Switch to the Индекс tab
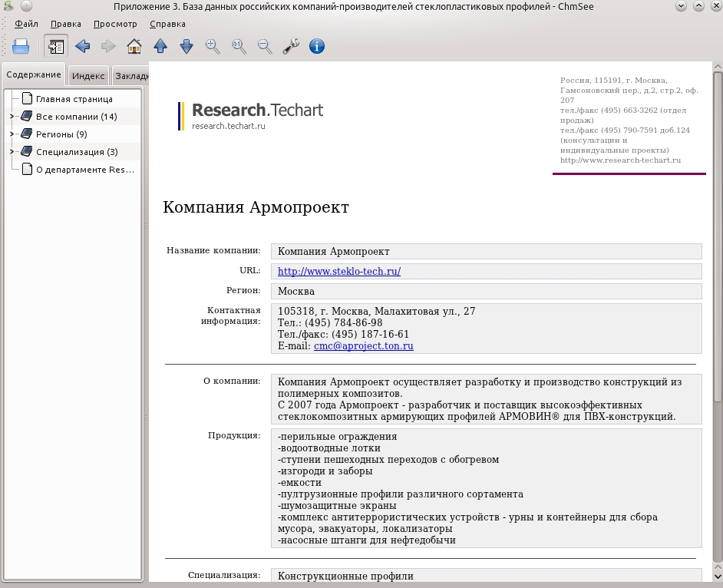Image resolution: width=723 pixels, height=588 pixels. 88,76
